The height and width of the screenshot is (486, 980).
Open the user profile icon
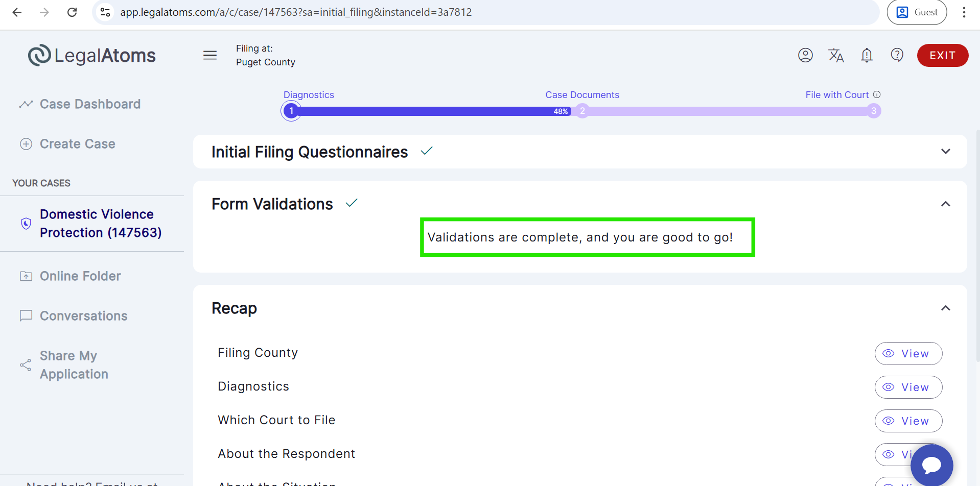[x=805, y=55]
